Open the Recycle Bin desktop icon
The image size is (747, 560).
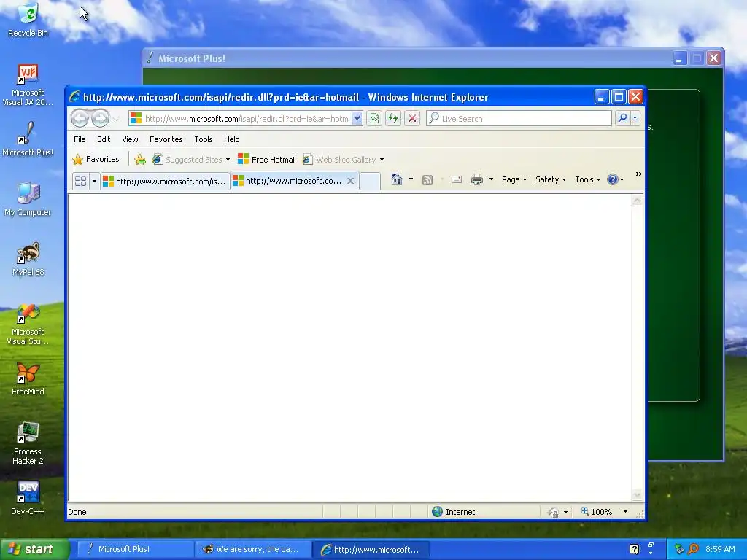click(x=28, y=20)
